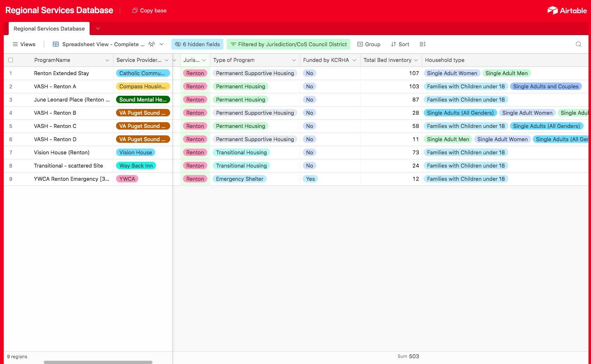
Task: Open the Total Bed Inventory column menu
Action: (416, 60)
